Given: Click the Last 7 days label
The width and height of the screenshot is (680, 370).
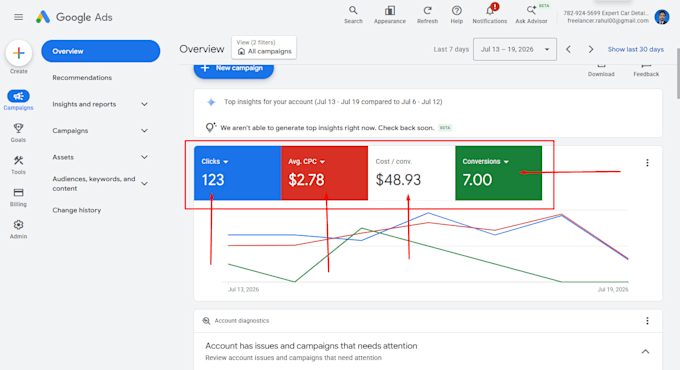Looking at the screenshot, I should pyautogui.click(x=451, y=49).
